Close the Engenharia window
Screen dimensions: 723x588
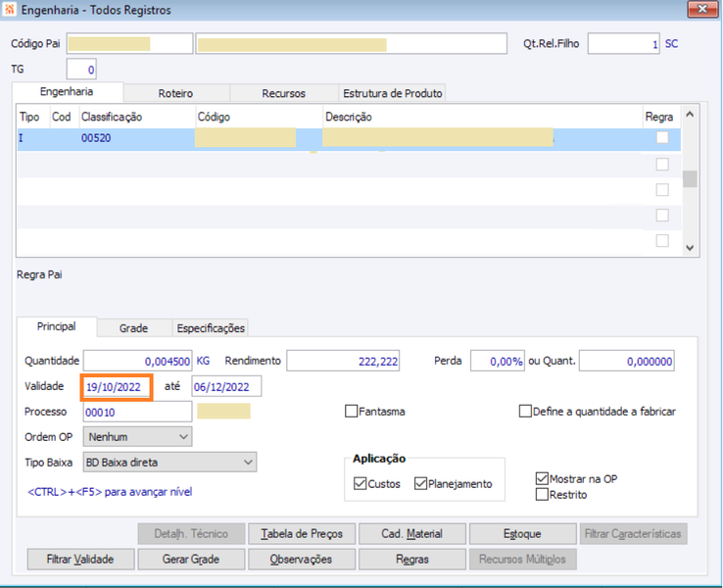click(x=702, y=9)
